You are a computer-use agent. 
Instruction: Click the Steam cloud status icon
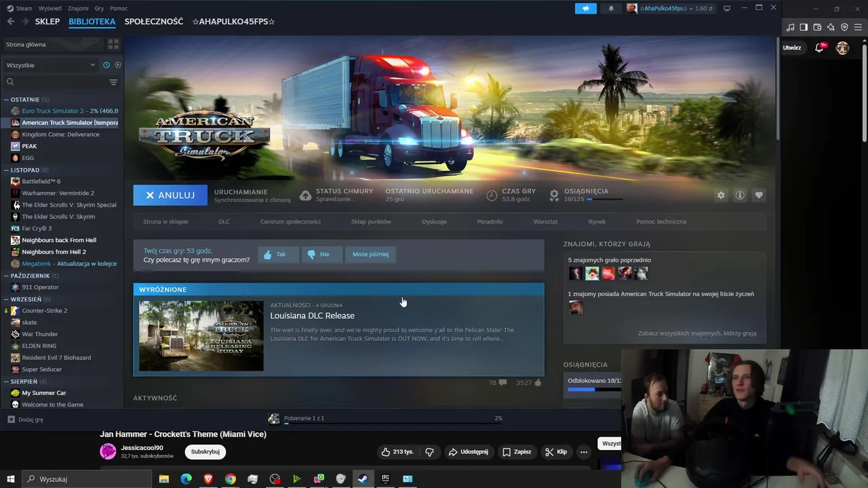click(x=305, y=195)
